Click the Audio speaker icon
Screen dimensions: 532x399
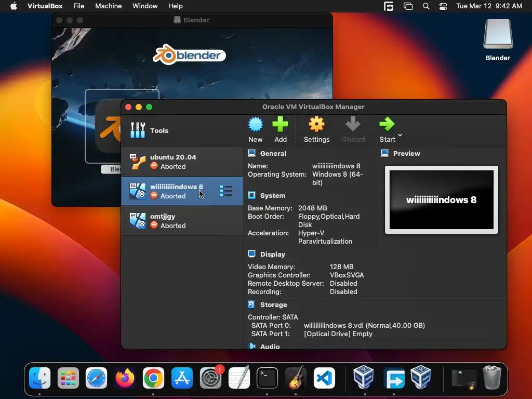[252, 346]
